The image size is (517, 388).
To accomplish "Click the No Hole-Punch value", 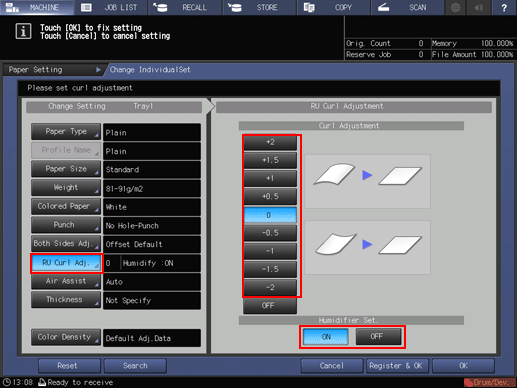I will coord(152,226).
